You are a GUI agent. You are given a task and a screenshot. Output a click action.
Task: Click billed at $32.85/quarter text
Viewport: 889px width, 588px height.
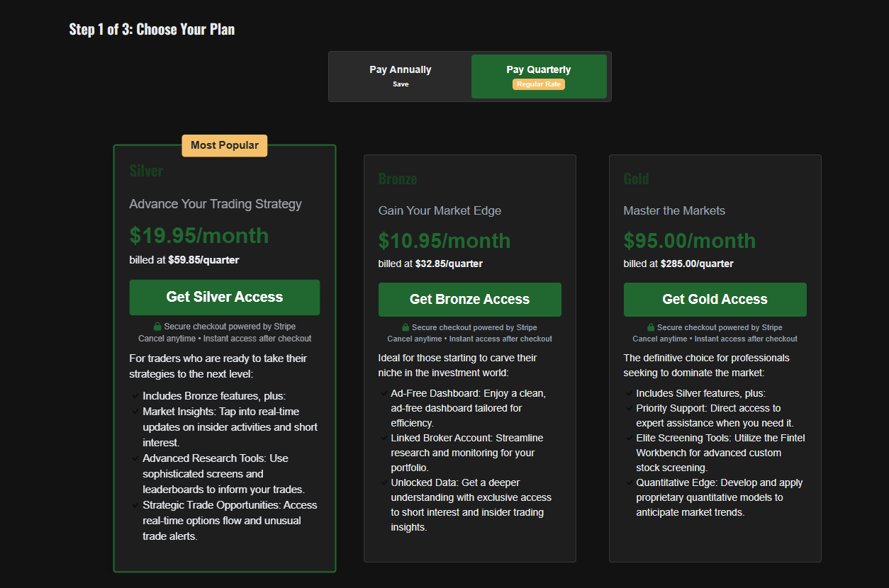click(x=430, y=264)
